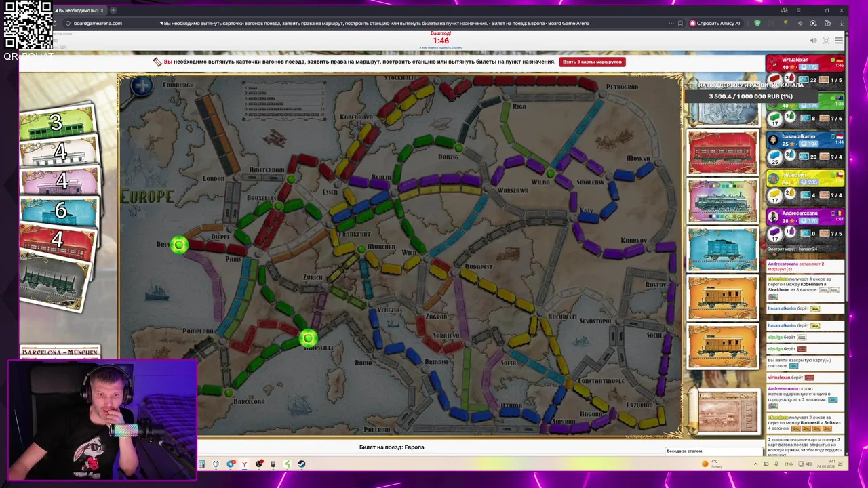
Task: Click the 'Беседа за столом' chat input
Action: point(714,451)
